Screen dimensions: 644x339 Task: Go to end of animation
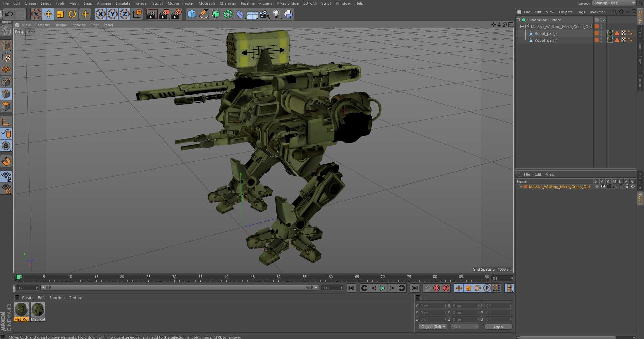pyautogui.click(x=415, y=288)
